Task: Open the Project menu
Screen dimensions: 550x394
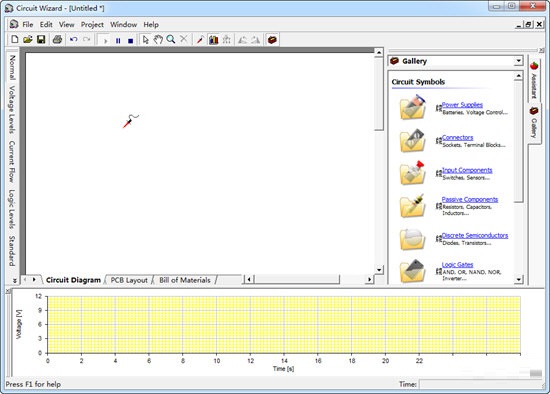Action: tap(92, 25)
